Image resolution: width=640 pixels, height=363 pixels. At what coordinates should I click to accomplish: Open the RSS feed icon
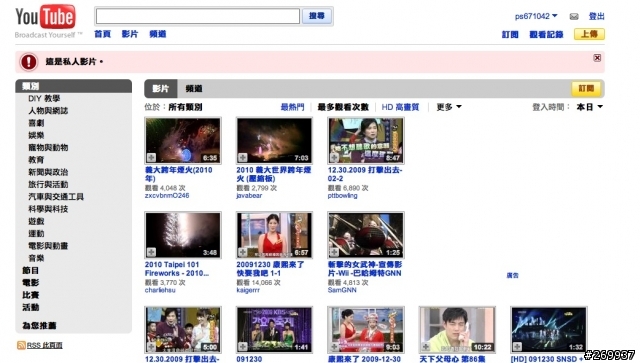(21, 345)
